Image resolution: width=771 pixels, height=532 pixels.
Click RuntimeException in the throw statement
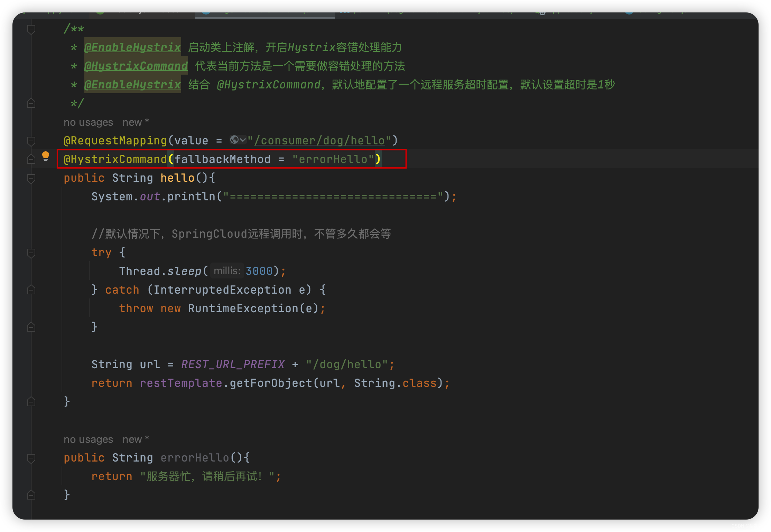point(243,308)
